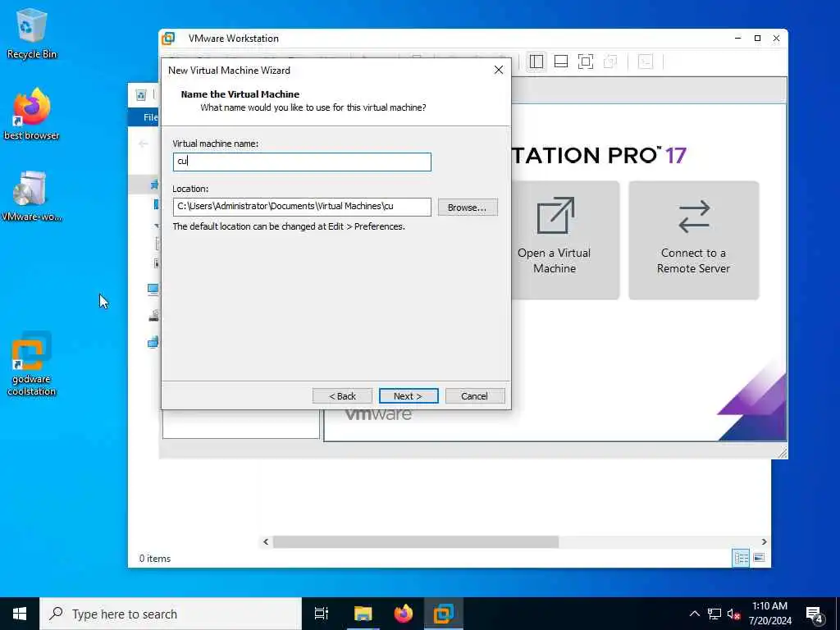Click the scroll-left arrow in File Explorer

266,541
